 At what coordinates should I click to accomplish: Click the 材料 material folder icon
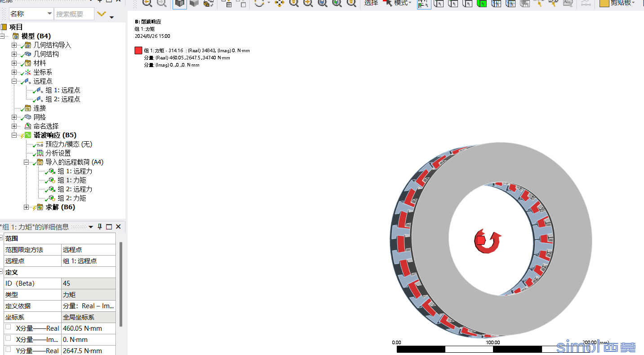click(28, 63)
